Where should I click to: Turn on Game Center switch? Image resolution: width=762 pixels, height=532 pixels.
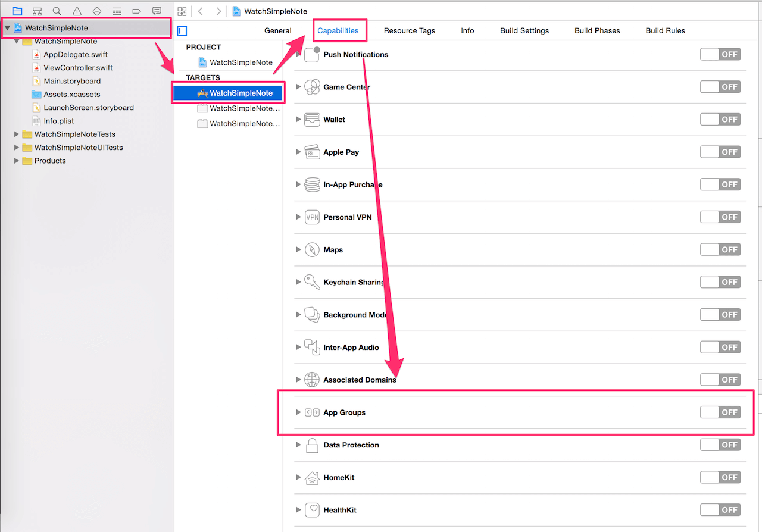click(x=720, y=87)
